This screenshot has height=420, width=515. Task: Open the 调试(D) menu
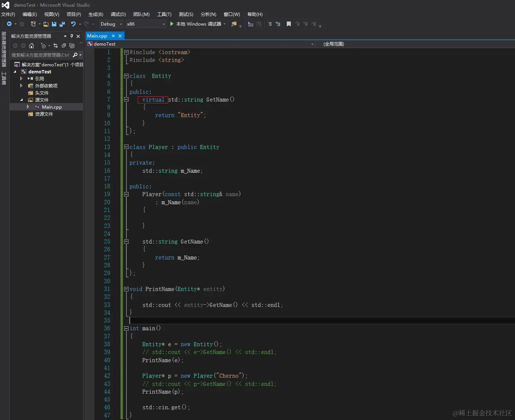118,14
